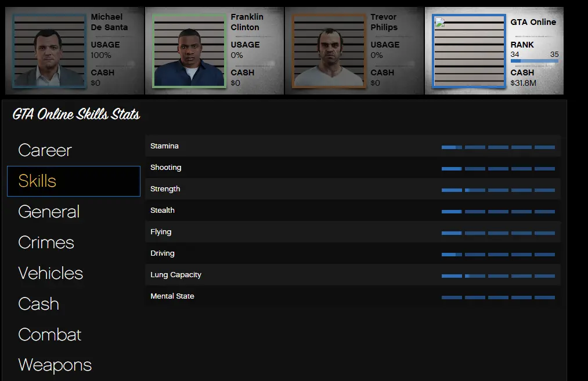Image resolution: width=588 pixels, height=381 pixels.
Task: Click the Shooting skill bar
Action: pos(498,169)
